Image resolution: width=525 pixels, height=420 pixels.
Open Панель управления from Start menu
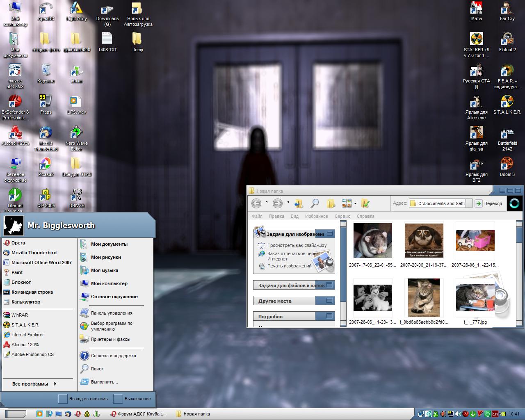click(111, 313)
